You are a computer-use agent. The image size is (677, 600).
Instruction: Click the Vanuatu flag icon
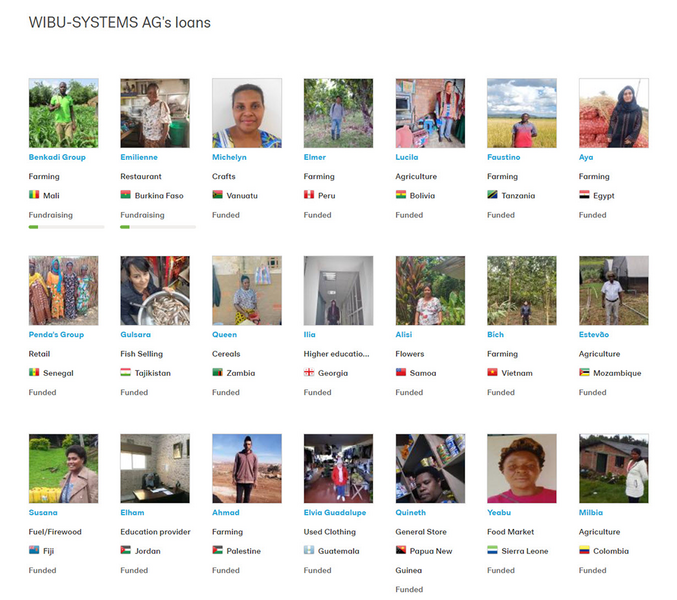(x=217, y=195)
